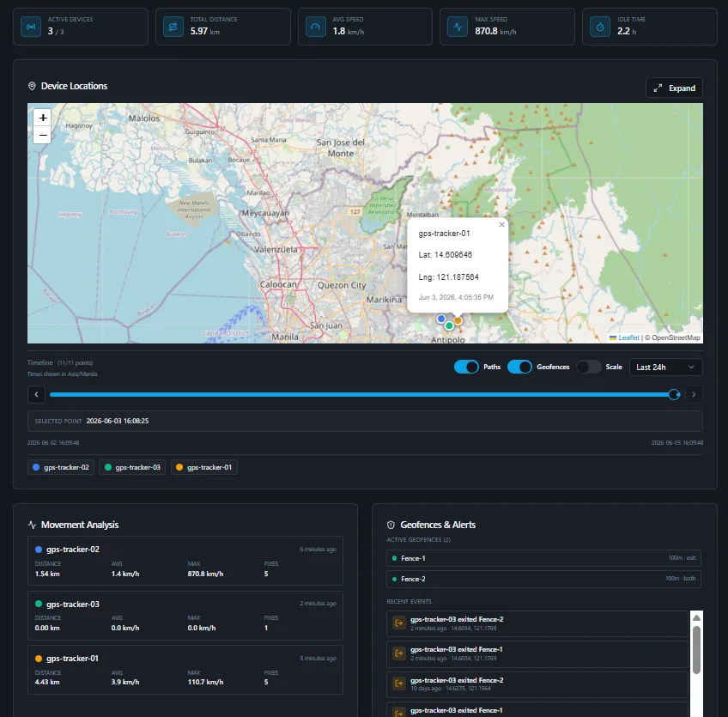Image resolution: width=728 pixels, height=717 pixels.
Task: Select the Fence-1 geofence row
Action: coord(543,558)
